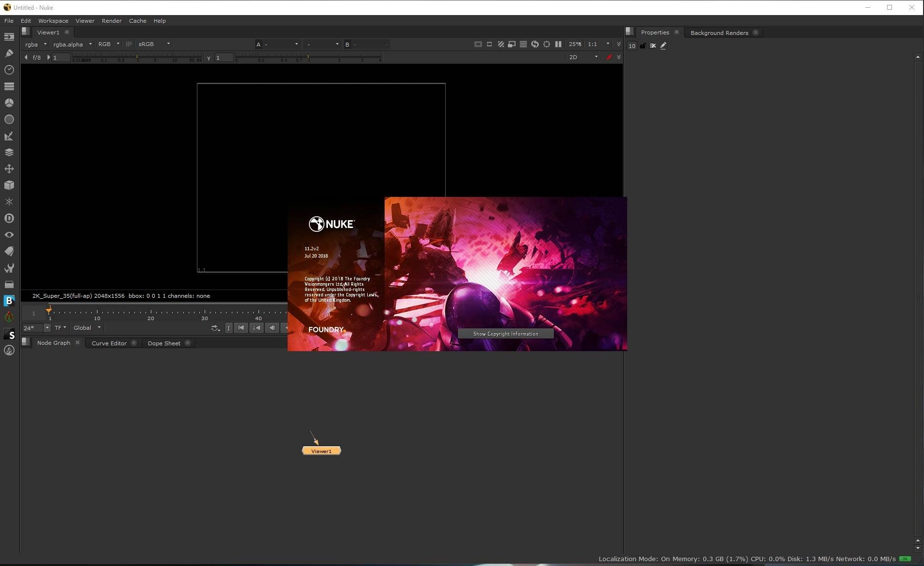Image resolution: width=924 pixels, height=566 pixels.
Task: Jump to previous keyframe button
Action: pyautogui.click(x=257, y=328)
